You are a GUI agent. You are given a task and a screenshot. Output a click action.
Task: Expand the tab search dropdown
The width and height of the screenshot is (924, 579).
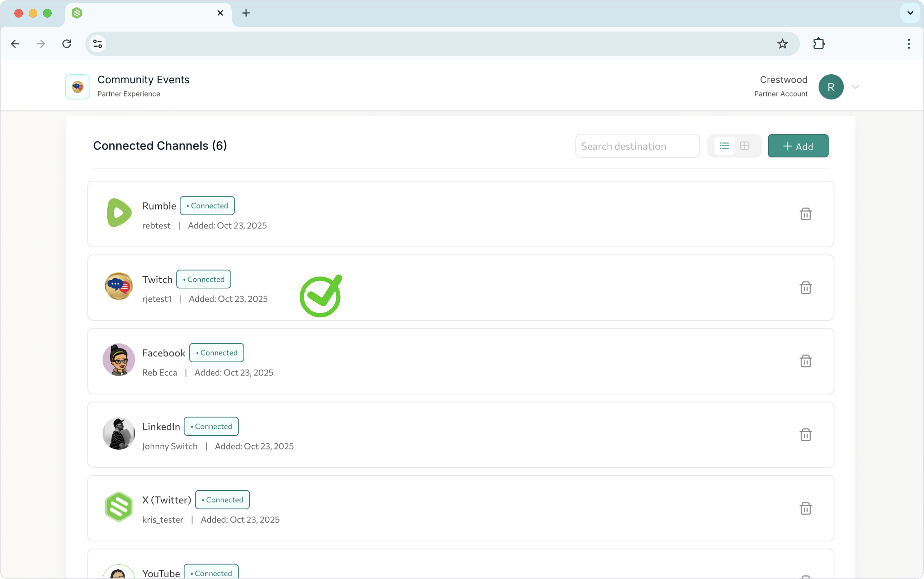pos(910,13)
